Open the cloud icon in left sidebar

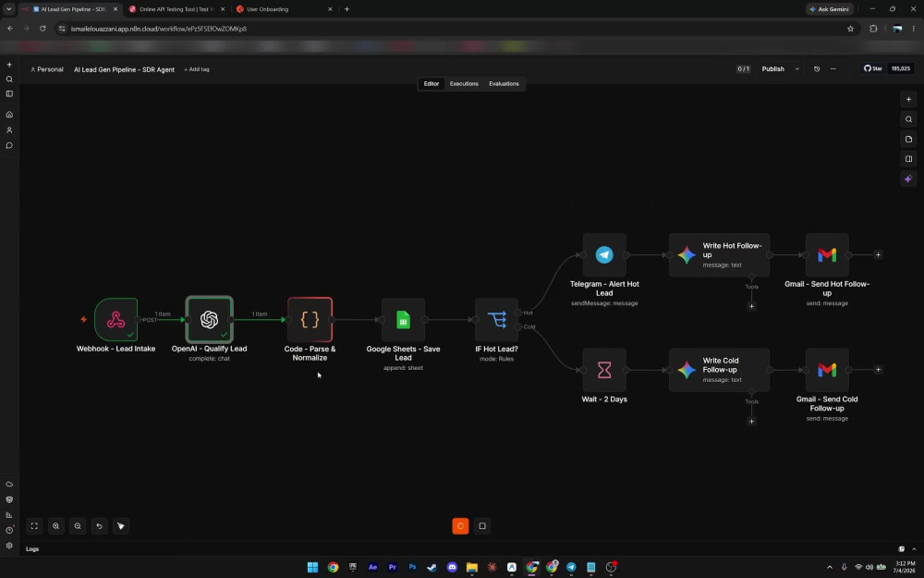9,485
